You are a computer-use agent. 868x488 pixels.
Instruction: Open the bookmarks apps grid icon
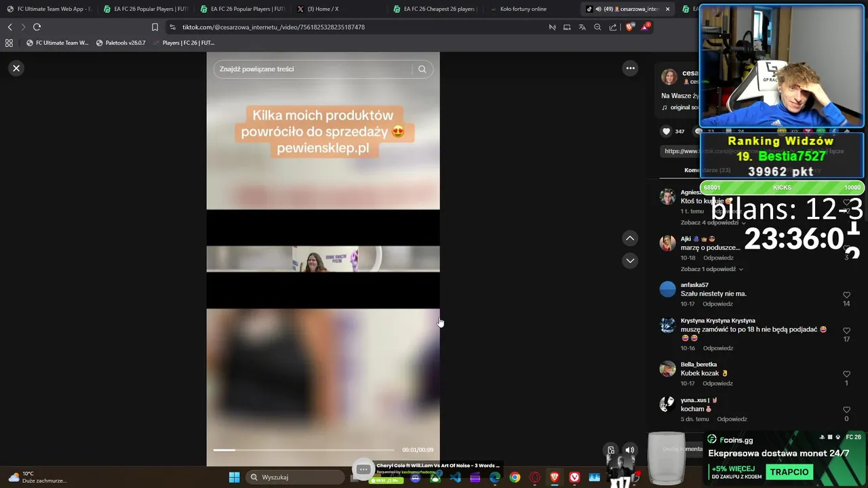click(9, 43)
